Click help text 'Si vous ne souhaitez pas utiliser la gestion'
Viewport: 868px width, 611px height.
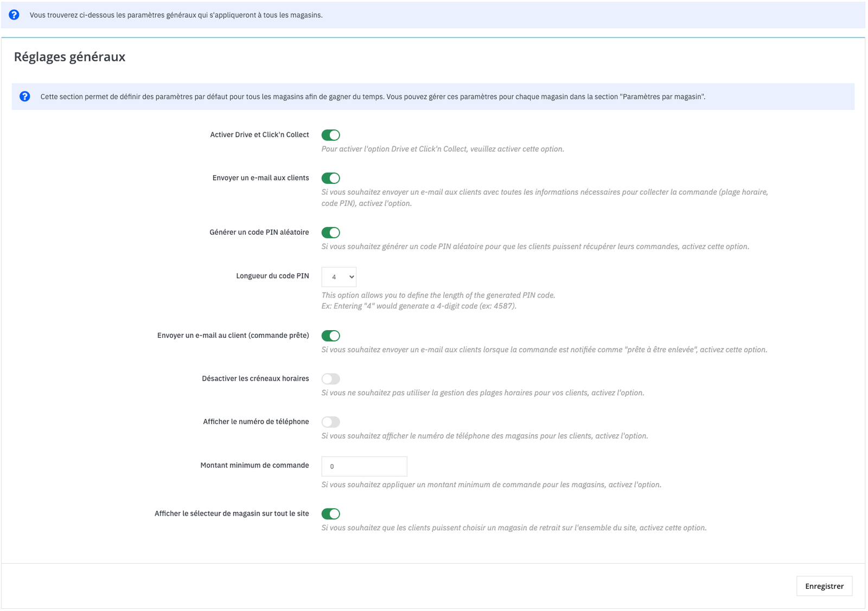pyautogui.click(x=483, y=393)
